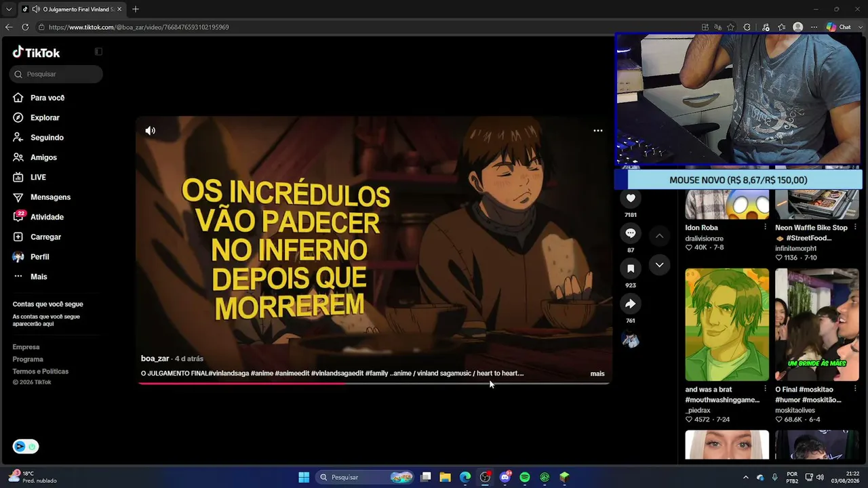Open the Programa footer link
868x488 pixels.
(28, 359)
